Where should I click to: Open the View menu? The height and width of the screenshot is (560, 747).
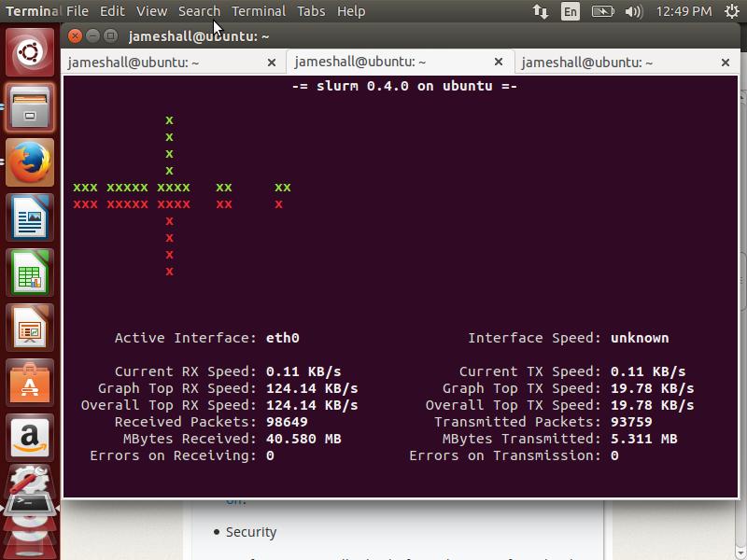151,11
